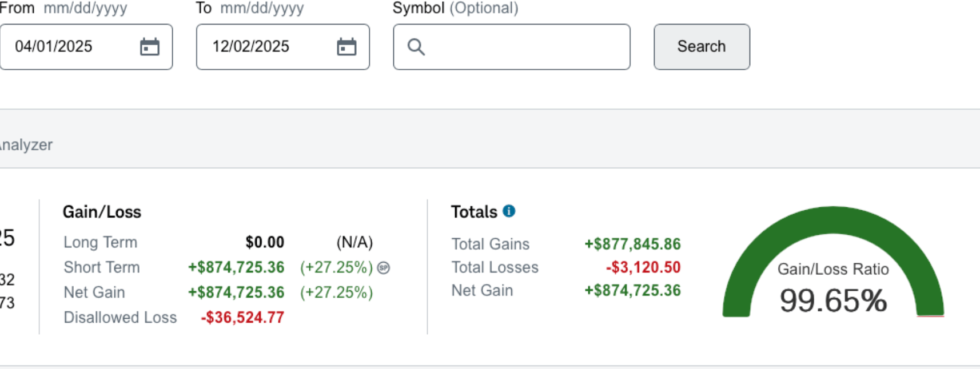980x369 pixels.
Task: Click the Total Losses value -$3,120.50
Action: tap(643, 267)
